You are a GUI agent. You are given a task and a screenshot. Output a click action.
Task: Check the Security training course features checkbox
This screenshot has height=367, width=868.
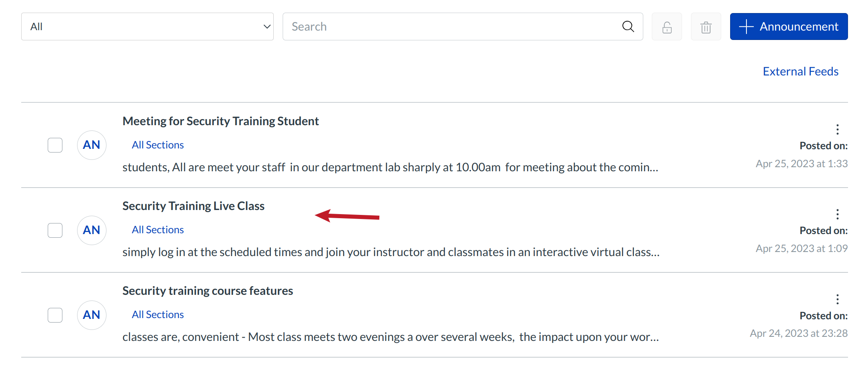pos(55,315)
